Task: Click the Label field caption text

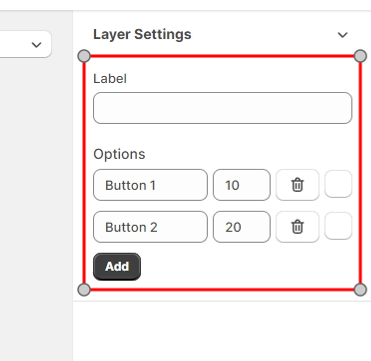Action: [110, 79]
